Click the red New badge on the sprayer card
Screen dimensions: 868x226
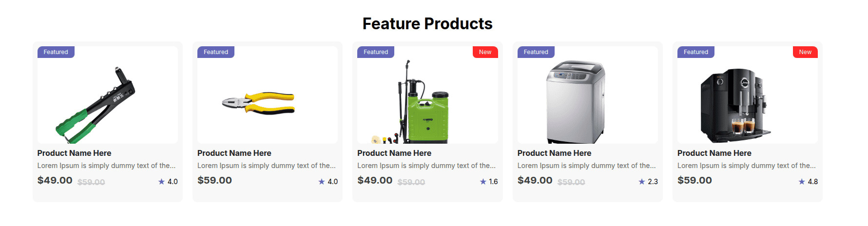tap(485, 52)
